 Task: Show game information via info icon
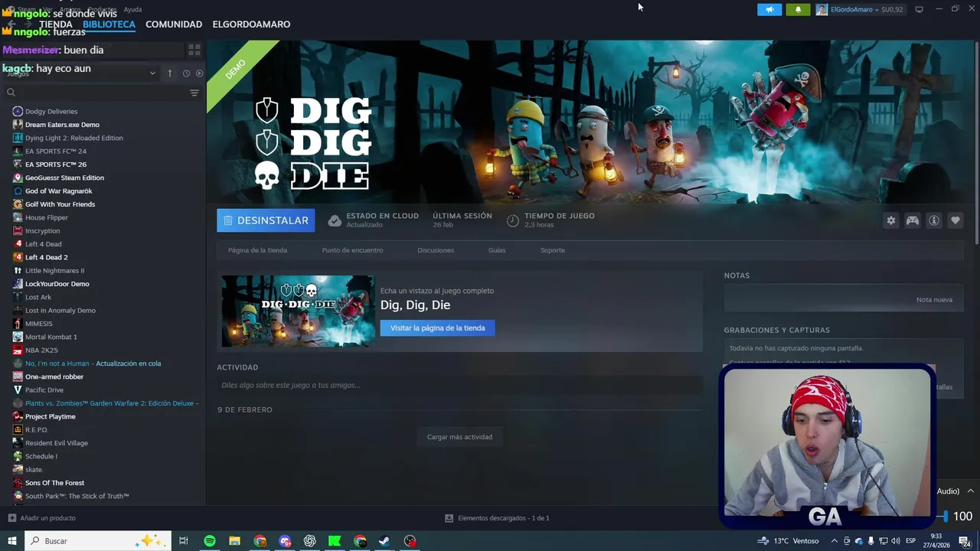[x=934, y=220]
